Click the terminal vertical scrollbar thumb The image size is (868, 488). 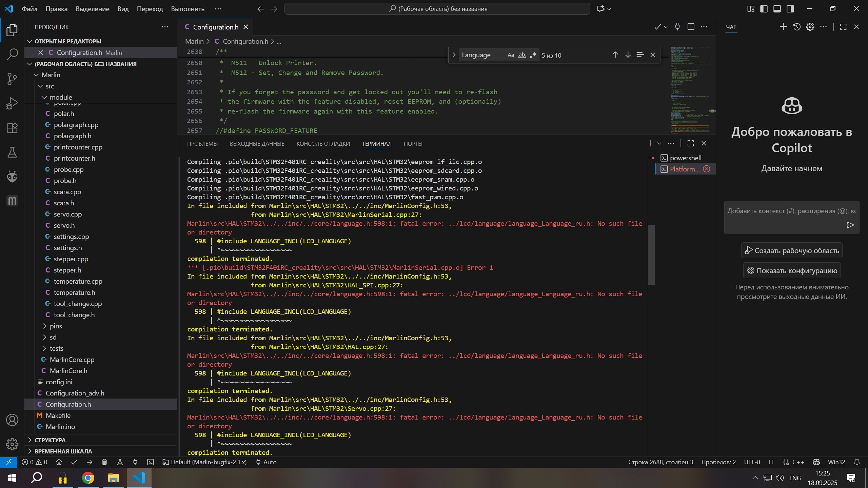tap(651, 254)
